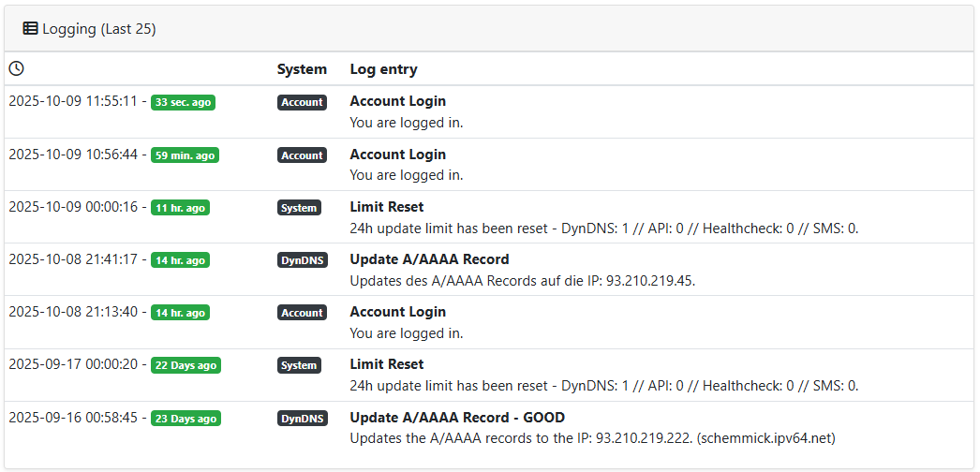The width and height of the screenshot is (980, 472).
Task: Click the timestamp 2025-10-08 21:13:40
Action: 73,312
